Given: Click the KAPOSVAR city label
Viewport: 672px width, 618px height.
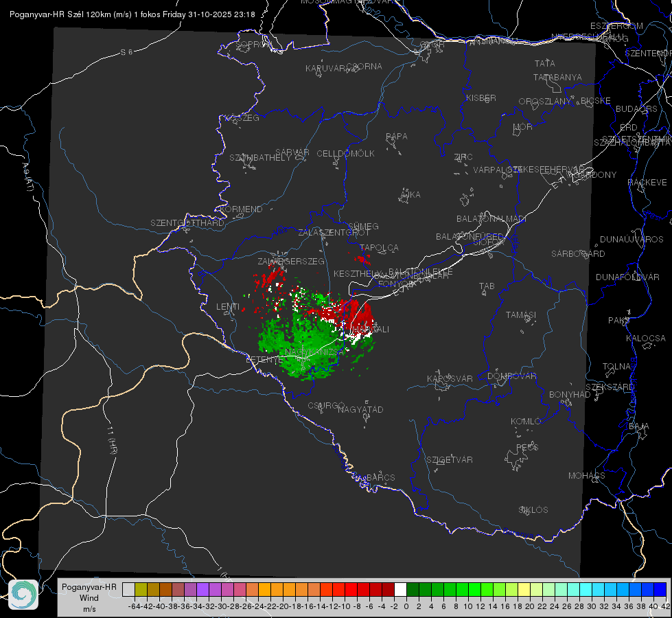Looking at the screenshot, I should click(450, 378).
